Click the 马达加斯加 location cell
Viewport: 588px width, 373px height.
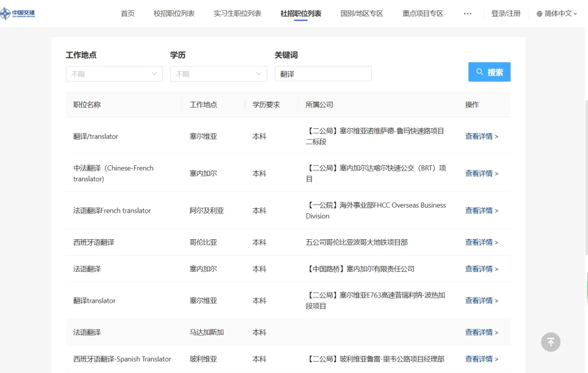[207, 332]
